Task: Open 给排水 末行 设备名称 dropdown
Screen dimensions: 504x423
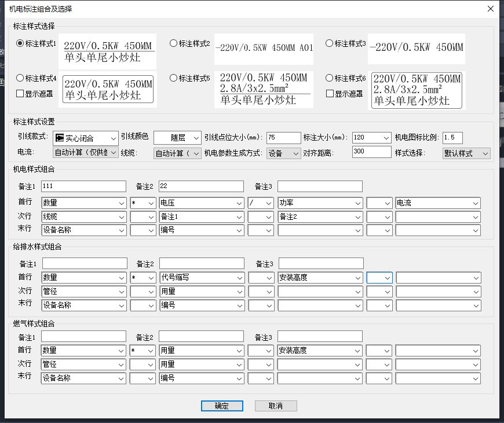Action: (x=84, y=305)
